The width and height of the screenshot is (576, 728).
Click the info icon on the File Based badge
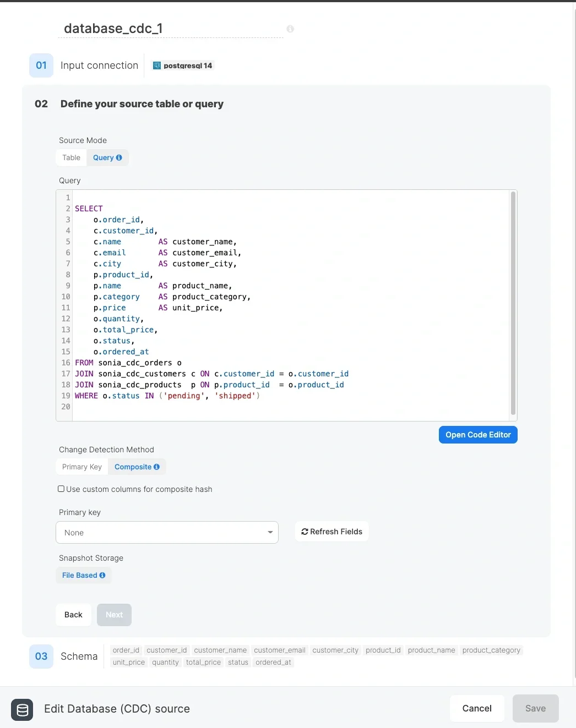[x=102, y=575]
